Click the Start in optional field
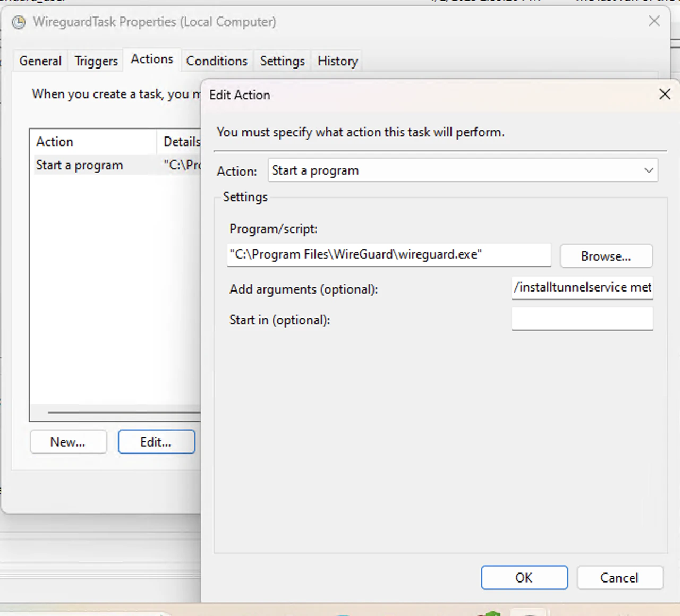 582,319
